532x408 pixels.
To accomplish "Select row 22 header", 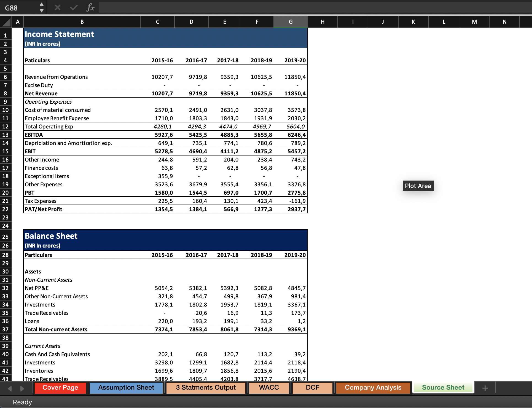I will point(6,209).
